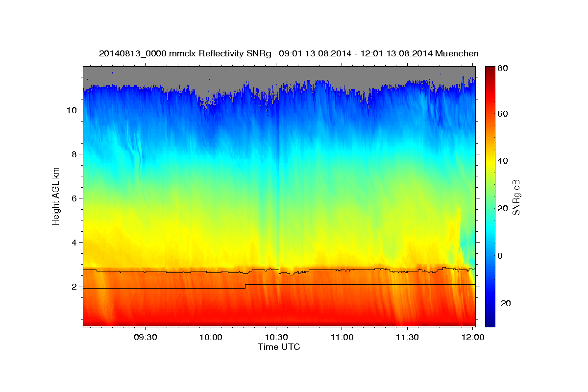Click the height tick label 4
The image size is (588, 392).
pos(74,242)
